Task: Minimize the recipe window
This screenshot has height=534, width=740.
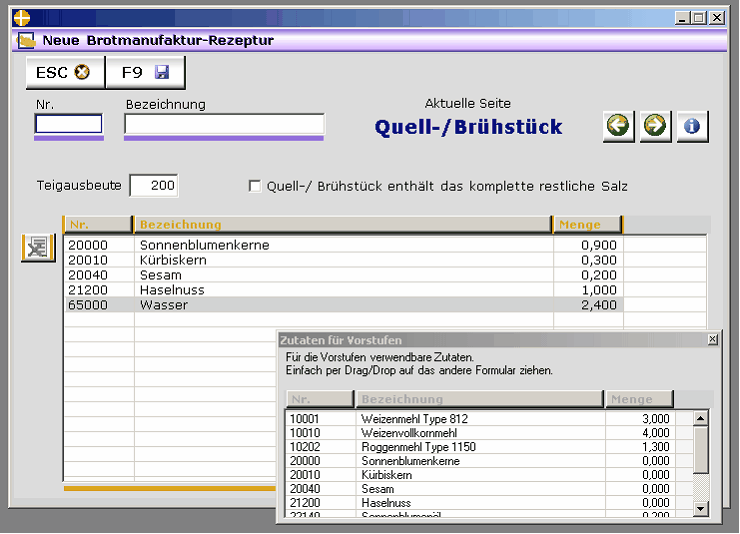Action: (x=681, y=18)
